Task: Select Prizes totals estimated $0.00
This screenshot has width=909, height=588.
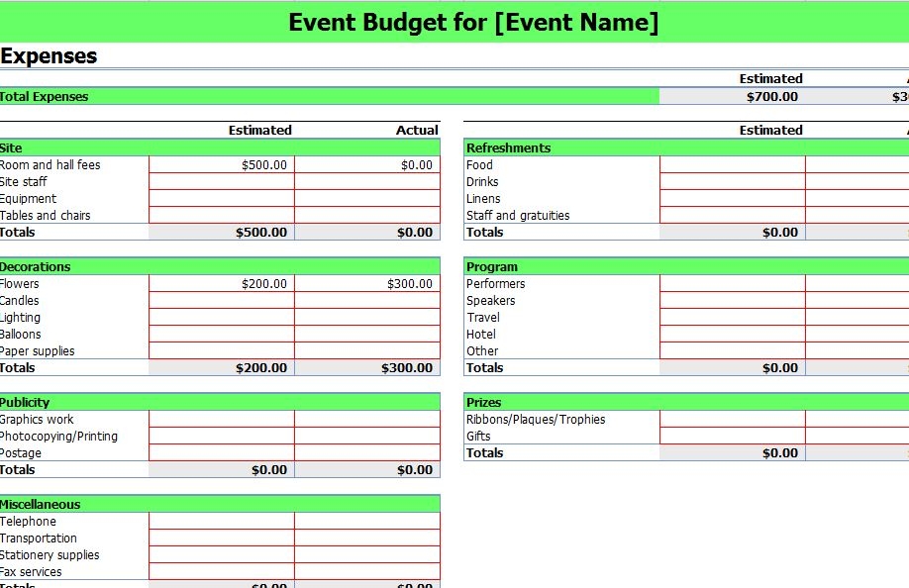Action: coord(732,452)
